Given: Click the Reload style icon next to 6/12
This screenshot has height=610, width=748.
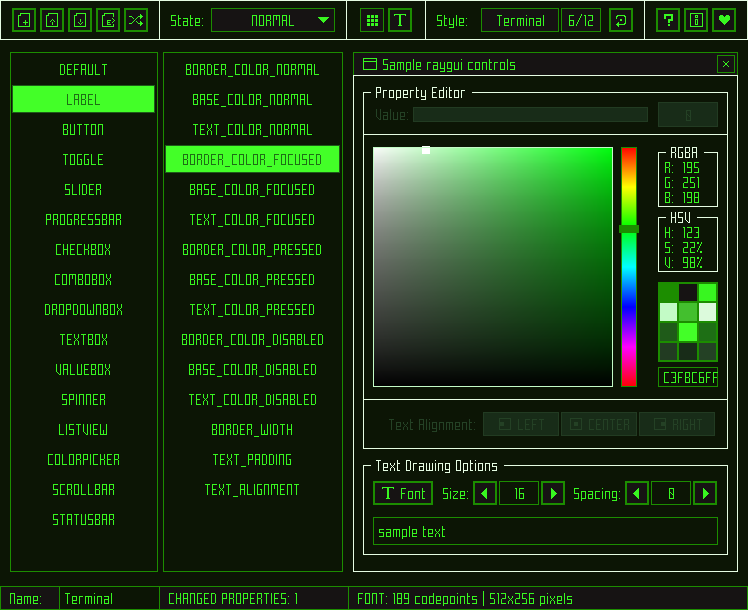Looking at the screenshot, I should click(621, 20).
